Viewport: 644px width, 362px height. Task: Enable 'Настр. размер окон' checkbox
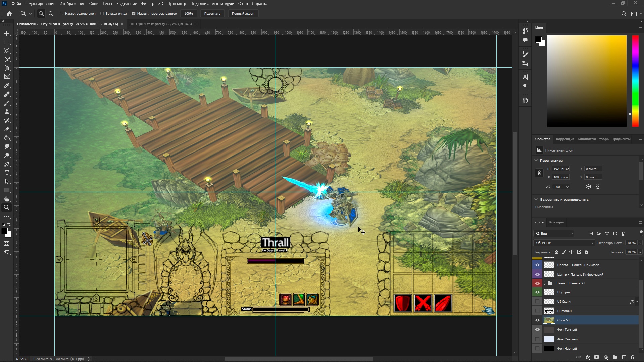pyautogui.click(x=61, y=14)
